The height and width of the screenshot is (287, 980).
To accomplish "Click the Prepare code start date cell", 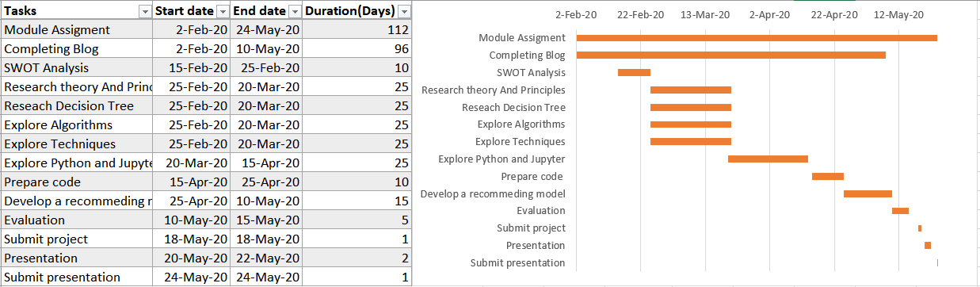I will [191, 182].
